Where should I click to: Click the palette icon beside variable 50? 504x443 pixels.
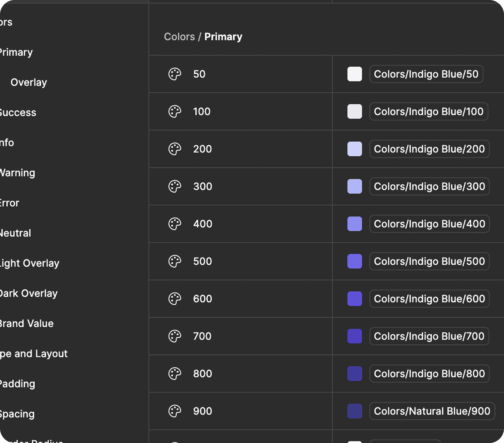tap(175, 74)
